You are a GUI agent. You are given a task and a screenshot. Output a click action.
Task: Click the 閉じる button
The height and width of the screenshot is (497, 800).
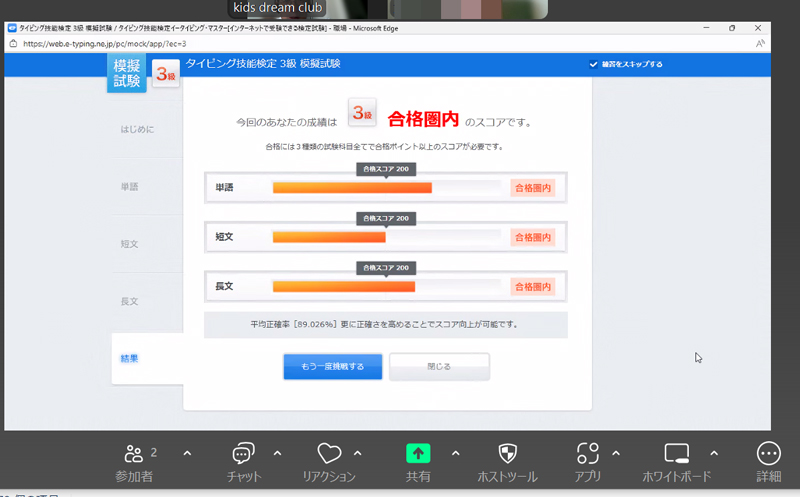(x=439, y=366)
